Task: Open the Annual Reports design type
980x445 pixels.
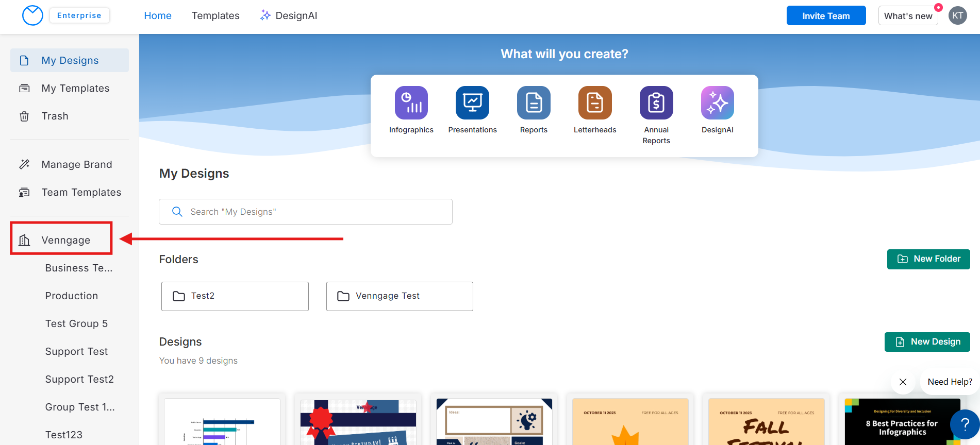Action: click(656, 102)
